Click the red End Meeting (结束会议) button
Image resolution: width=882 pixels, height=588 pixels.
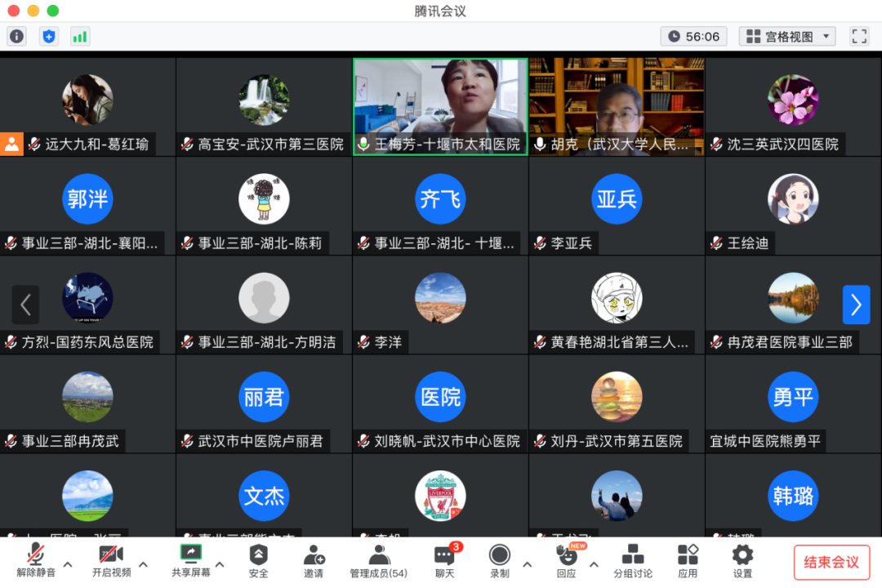tap(831, 562)
